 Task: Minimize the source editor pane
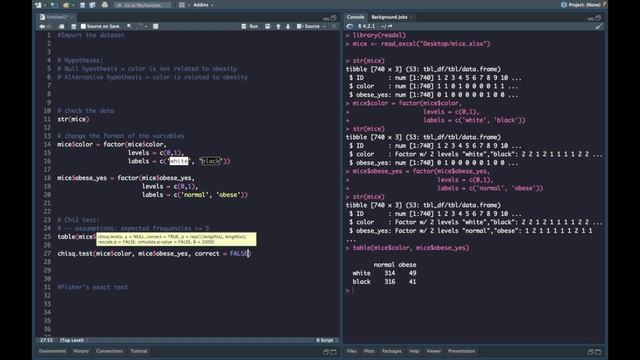pos(326,18)
